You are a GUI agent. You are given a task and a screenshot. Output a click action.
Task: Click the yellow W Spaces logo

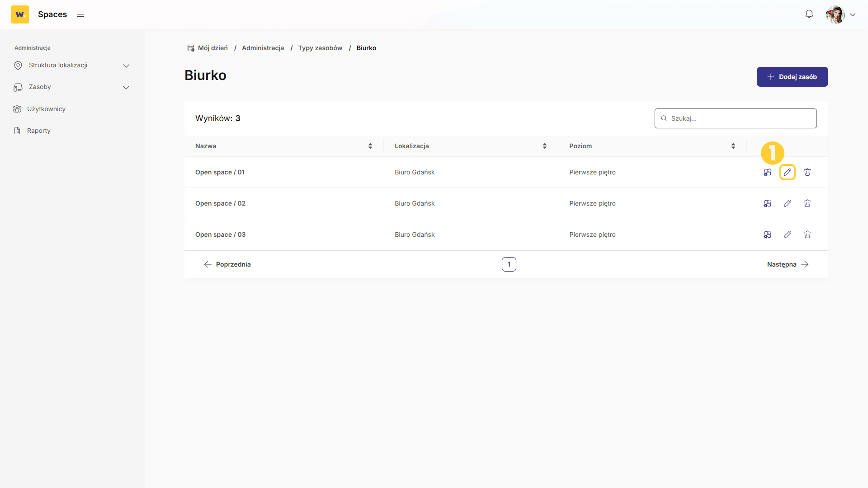tap(20, 14)
